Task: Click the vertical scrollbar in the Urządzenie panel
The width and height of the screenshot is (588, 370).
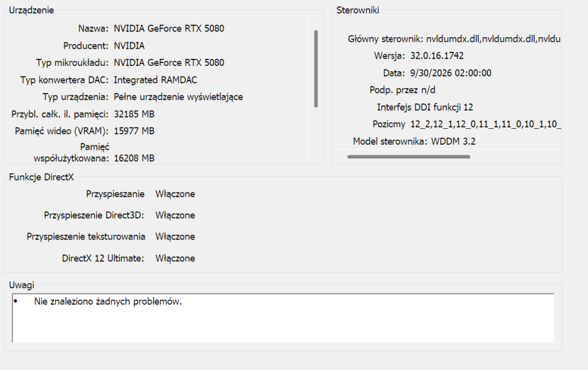Action: [x=316, y=69]
